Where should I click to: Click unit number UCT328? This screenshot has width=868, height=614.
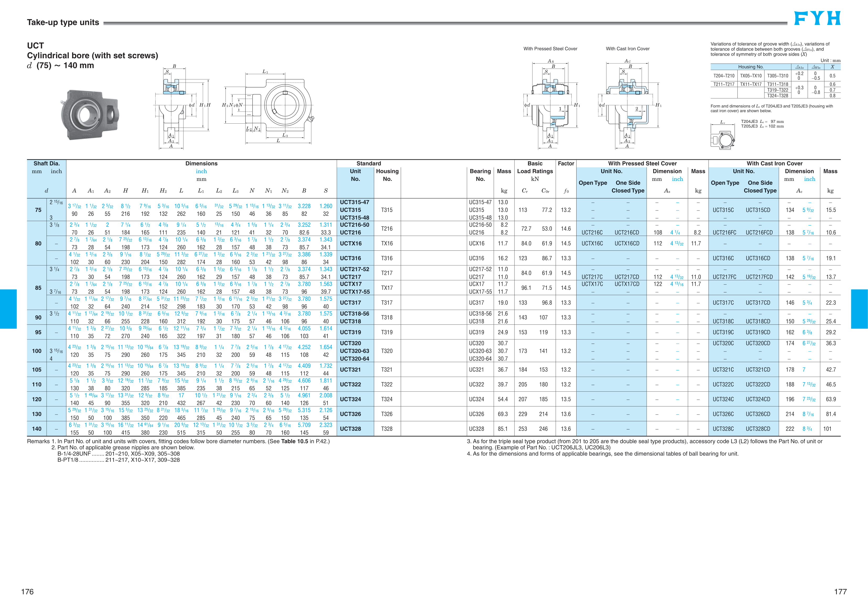[x=350, y=429]
